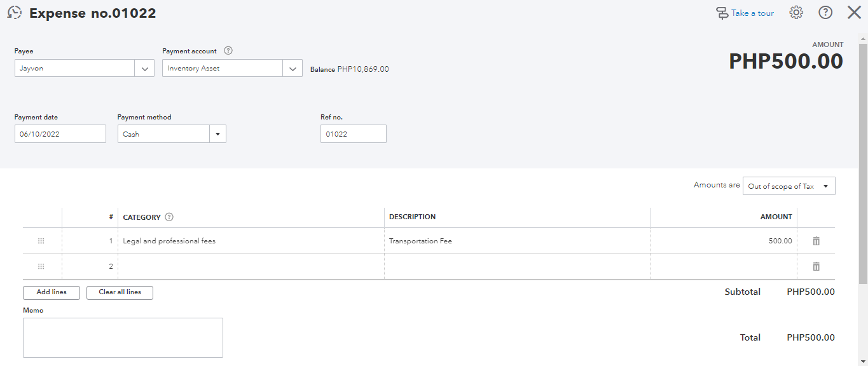Click the Payment account info icon

click(x=228, y=51)
